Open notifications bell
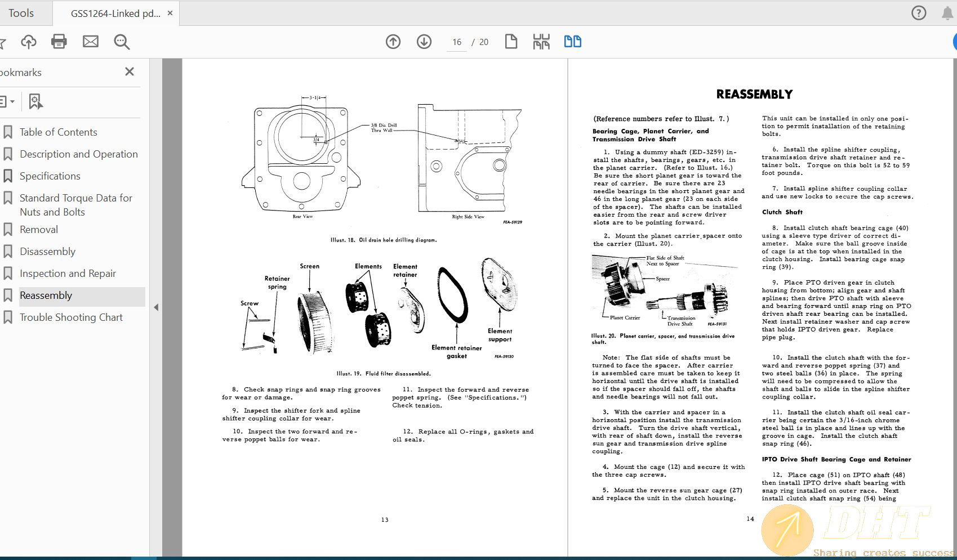 947,14
